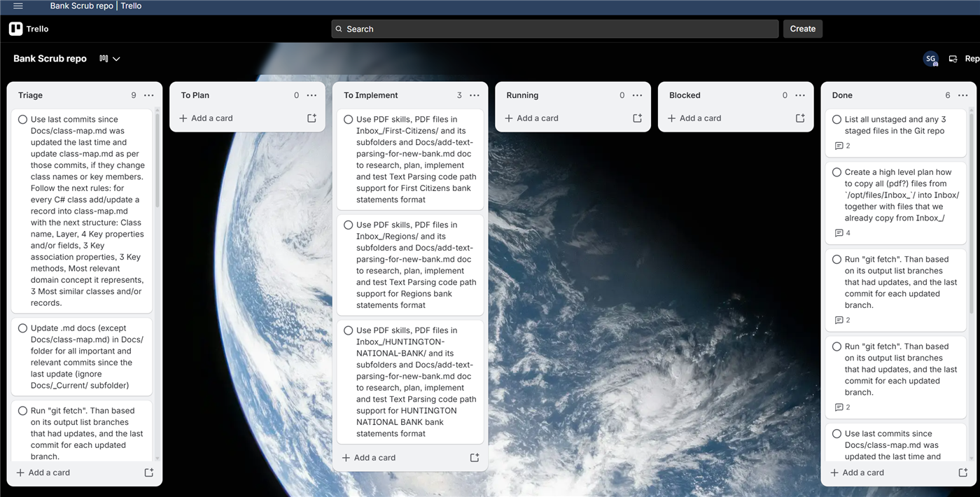Open the SG member avatar
This screenshot has height=497, width=980.
(930, 59)
